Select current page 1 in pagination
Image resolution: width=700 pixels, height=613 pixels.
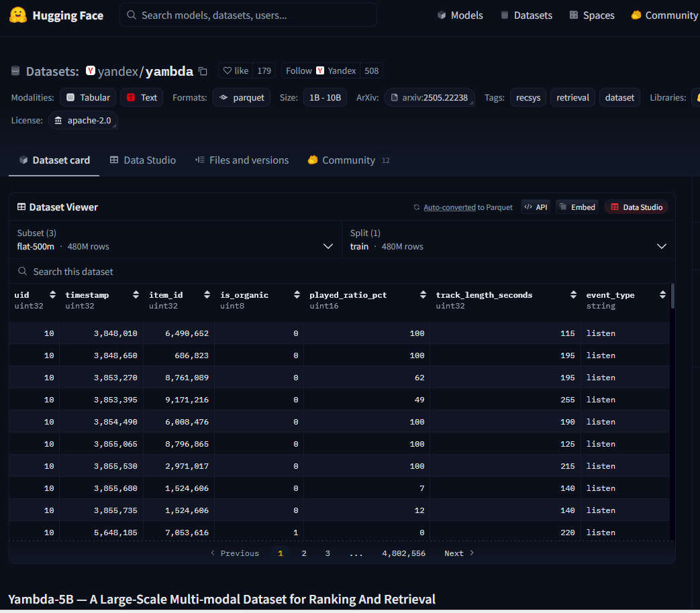281,553
